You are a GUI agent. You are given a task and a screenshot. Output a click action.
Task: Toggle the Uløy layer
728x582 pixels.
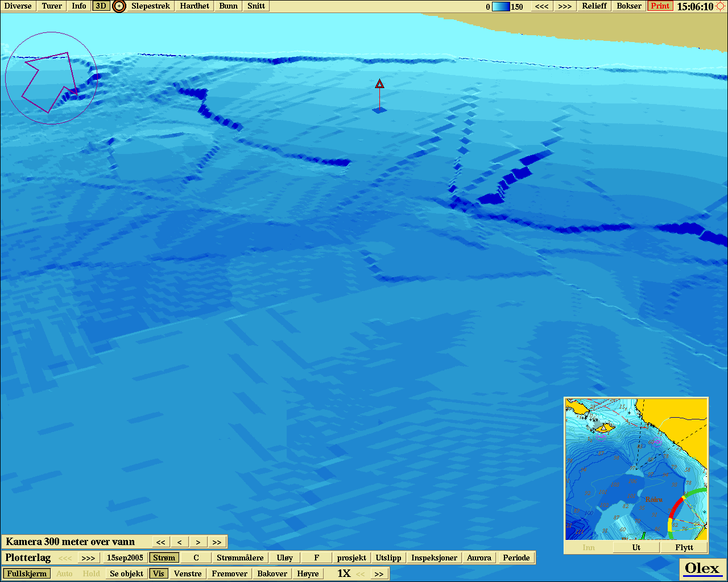[x=285, y=558]
